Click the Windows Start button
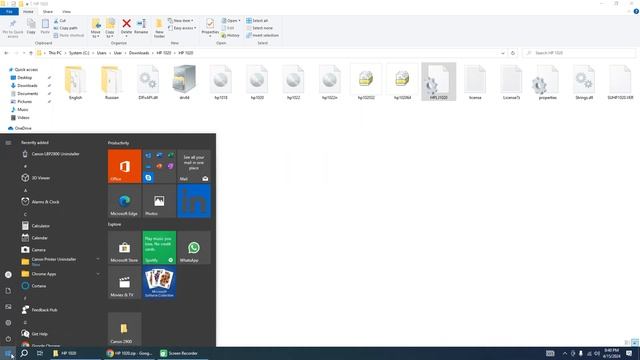Image resolution: width=640 pixels, height=360 pixels. [x=8, y=353]
